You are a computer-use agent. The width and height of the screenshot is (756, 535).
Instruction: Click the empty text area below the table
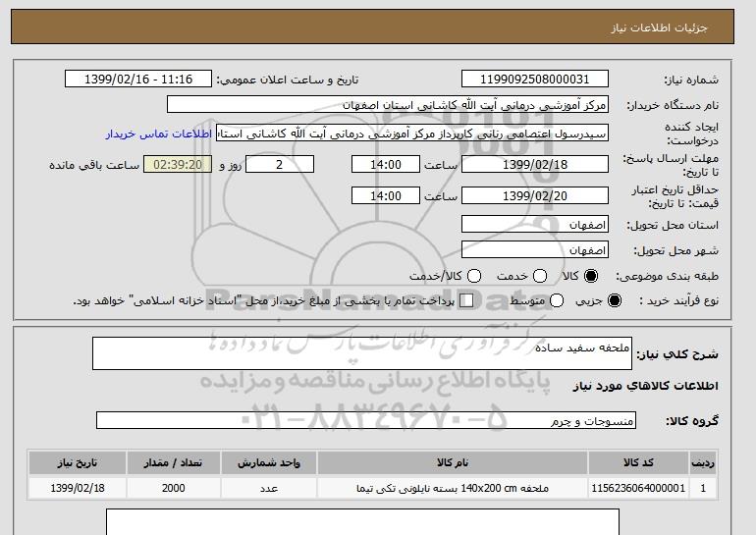(362, 522)
